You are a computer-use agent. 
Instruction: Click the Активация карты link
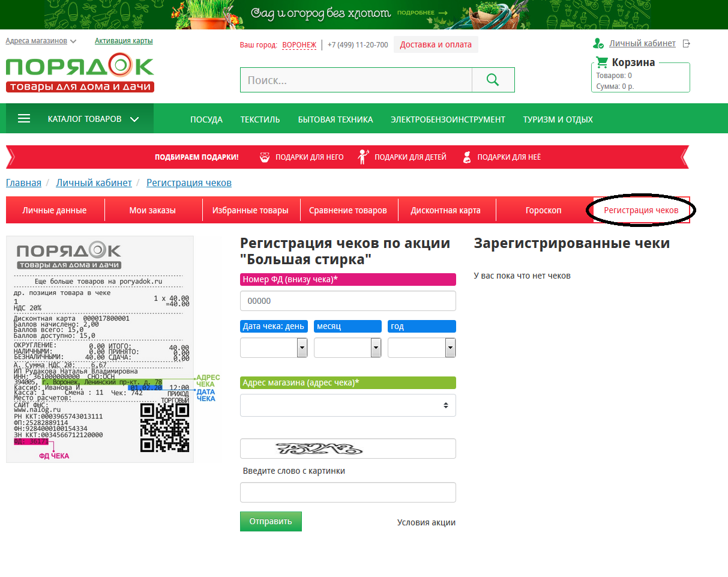click(124, 41)
